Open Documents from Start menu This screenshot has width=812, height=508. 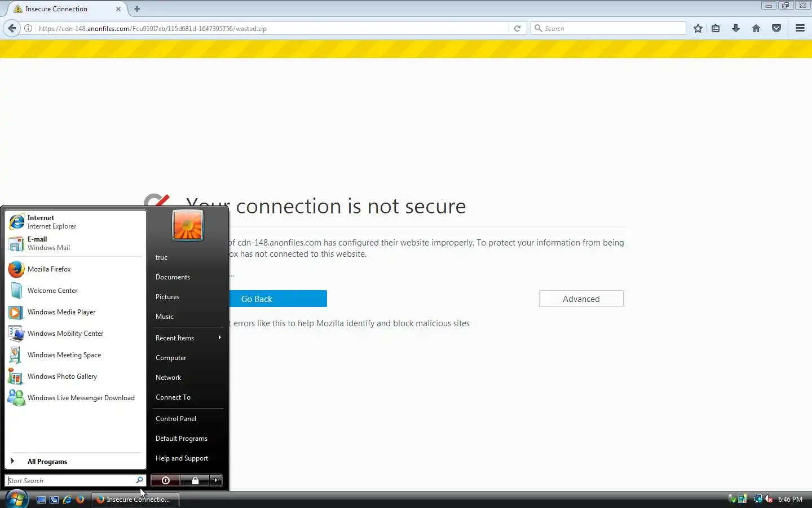[x=187, y=277]
